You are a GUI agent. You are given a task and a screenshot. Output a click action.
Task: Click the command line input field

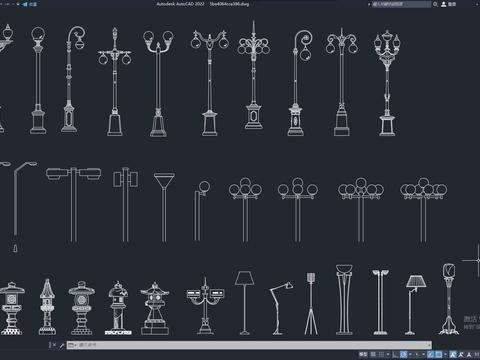pyautogui.click(x=249, y=345)
